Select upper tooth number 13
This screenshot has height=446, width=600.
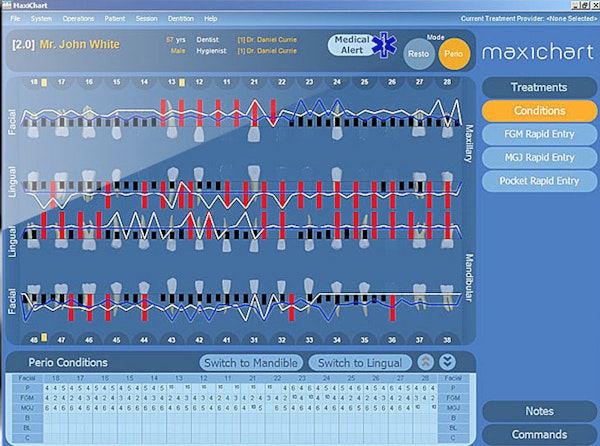171,82
